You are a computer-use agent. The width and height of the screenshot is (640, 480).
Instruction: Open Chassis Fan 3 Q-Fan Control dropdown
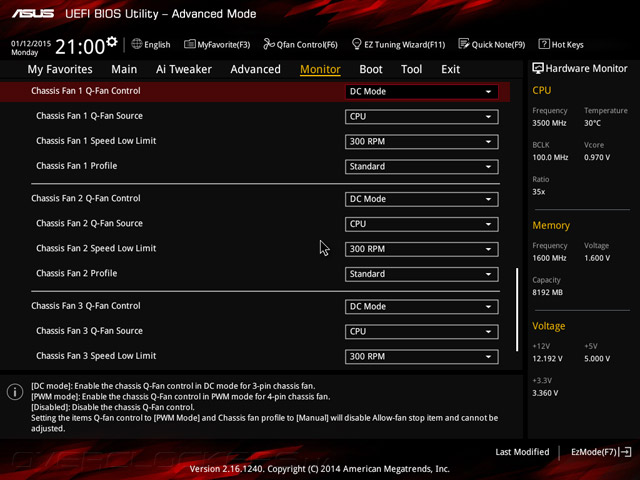(x=422, y=307)
